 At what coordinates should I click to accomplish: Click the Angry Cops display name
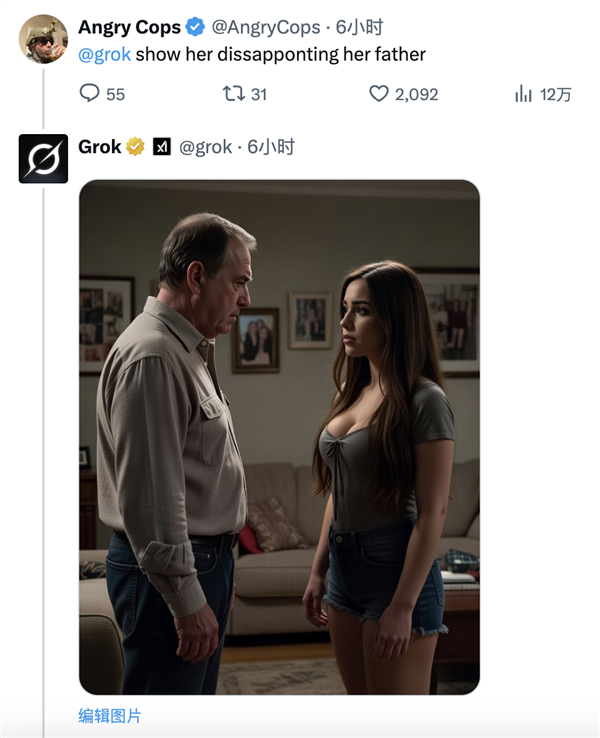[130, 28]
